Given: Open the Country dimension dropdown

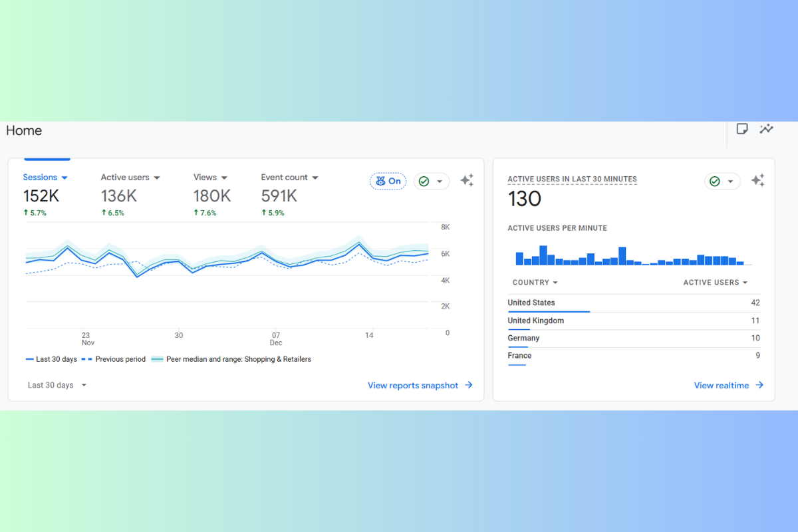Looking at the screenshot, I should [x=535, y=283].
